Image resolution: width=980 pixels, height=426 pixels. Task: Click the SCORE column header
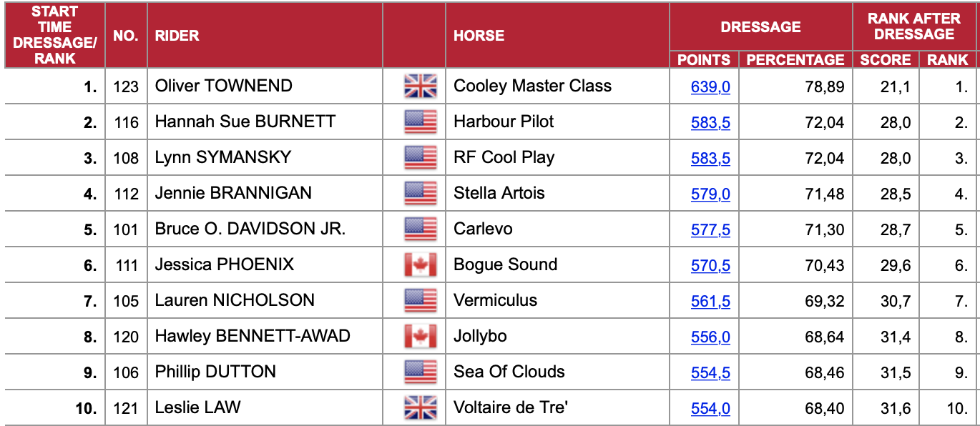pos(886,60)
